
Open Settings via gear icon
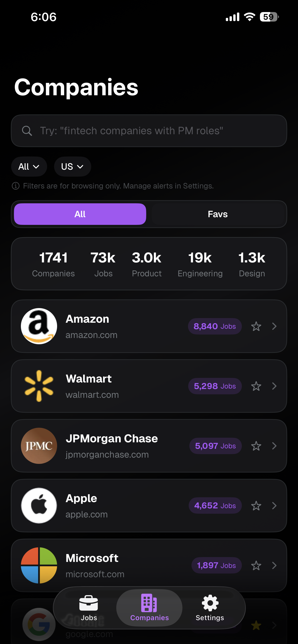210,603
